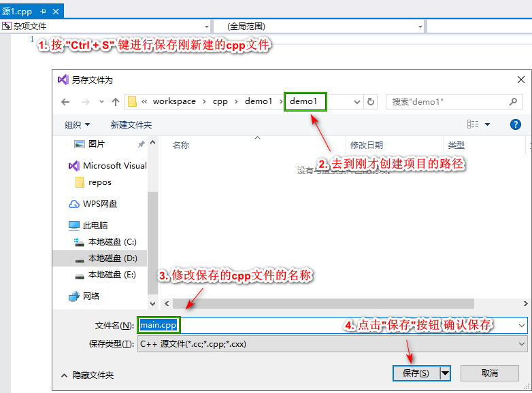
Task: Click horizontal scrollbar right arrow
Action: tap(525, 303)
